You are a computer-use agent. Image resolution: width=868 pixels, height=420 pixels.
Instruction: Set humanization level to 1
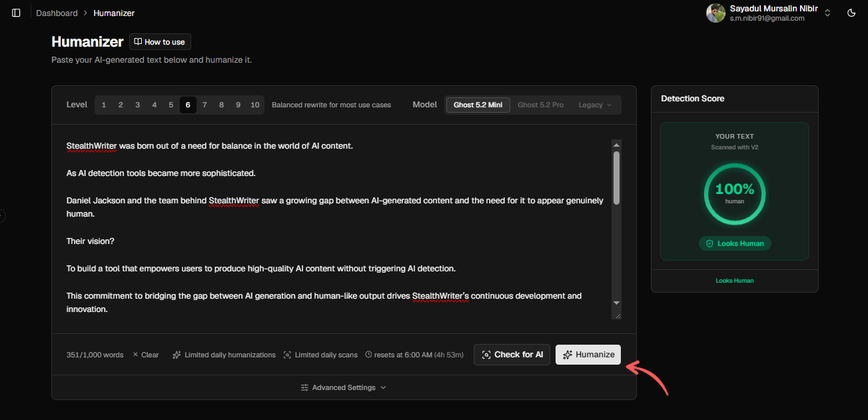[x=104, y=105]
